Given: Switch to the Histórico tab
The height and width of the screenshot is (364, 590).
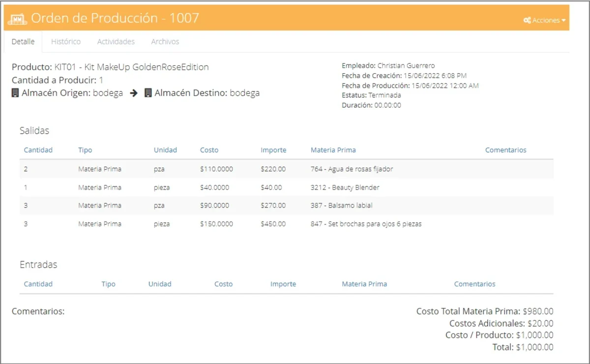Looking at the screenshot, I should pyautogui.click(x=66, y=42).
